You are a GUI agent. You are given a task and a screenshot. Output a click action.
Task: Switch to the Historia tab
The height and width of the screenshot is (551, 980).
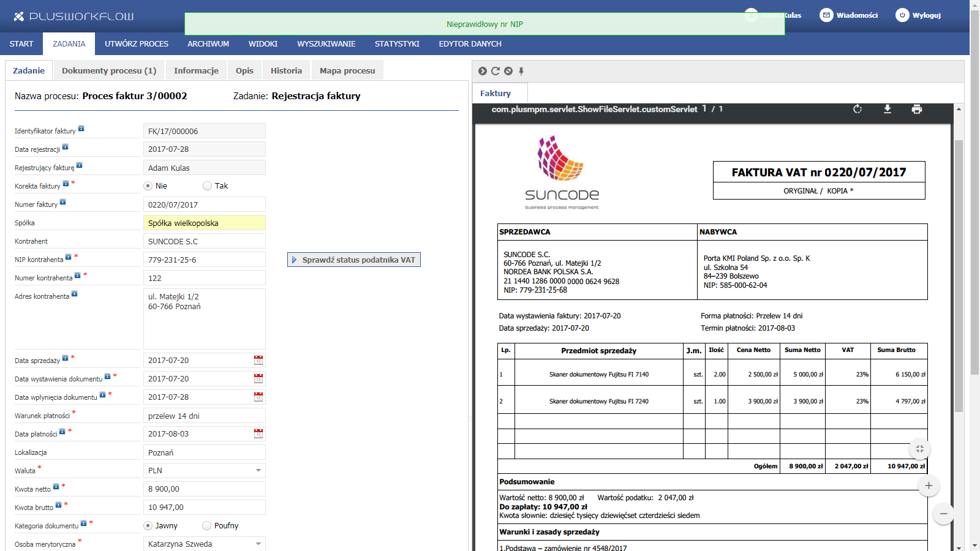(x=286, y=70)
